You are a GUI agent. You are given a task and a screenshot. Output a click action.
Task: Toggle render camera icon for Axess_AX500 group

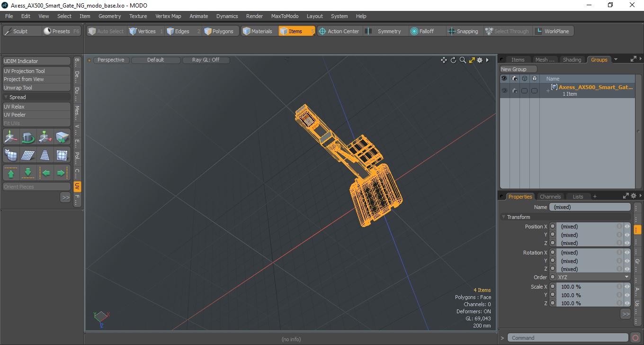point(515,91)
